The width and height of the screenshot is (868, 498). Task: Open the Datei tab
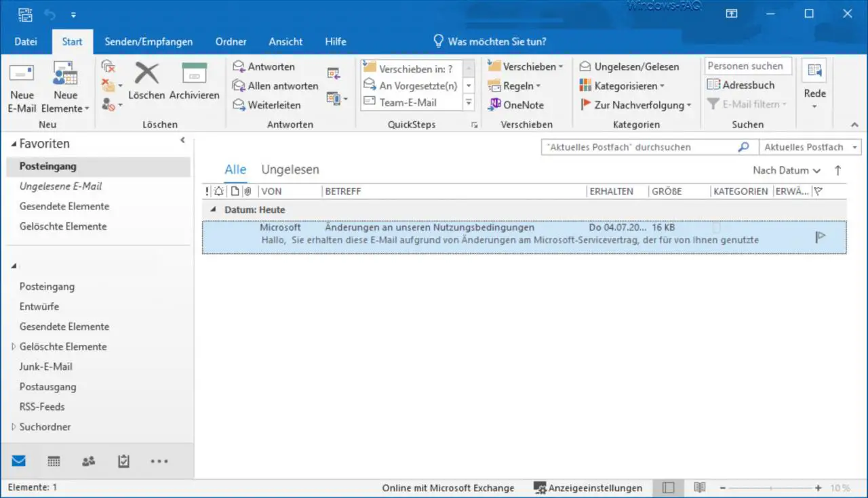[26, 41]
